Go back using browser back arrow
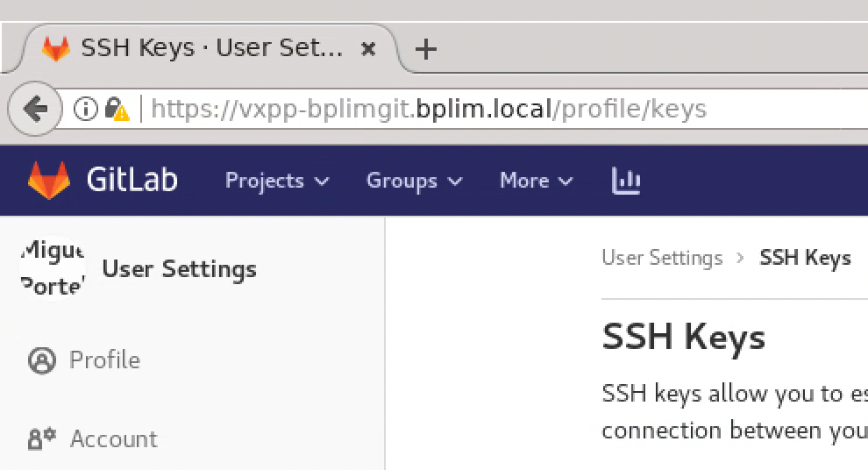 pyautogui.click(x=35, y=109)
